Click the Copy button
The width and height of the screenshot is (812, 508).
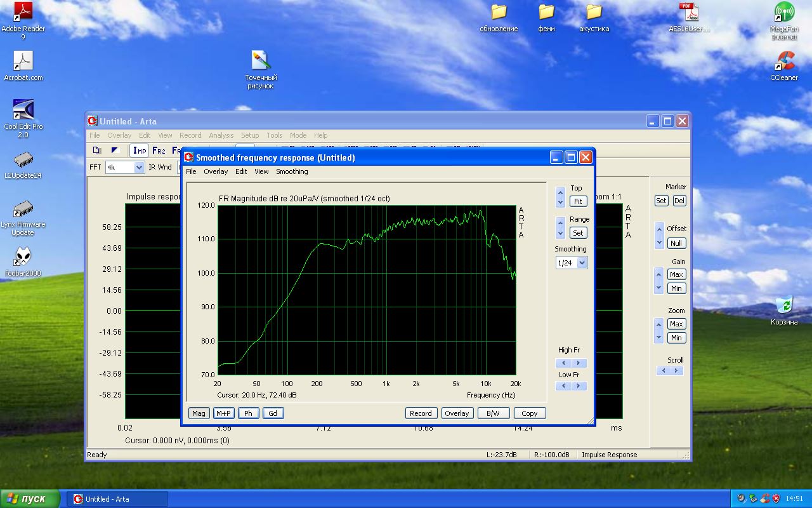[530, 413]
